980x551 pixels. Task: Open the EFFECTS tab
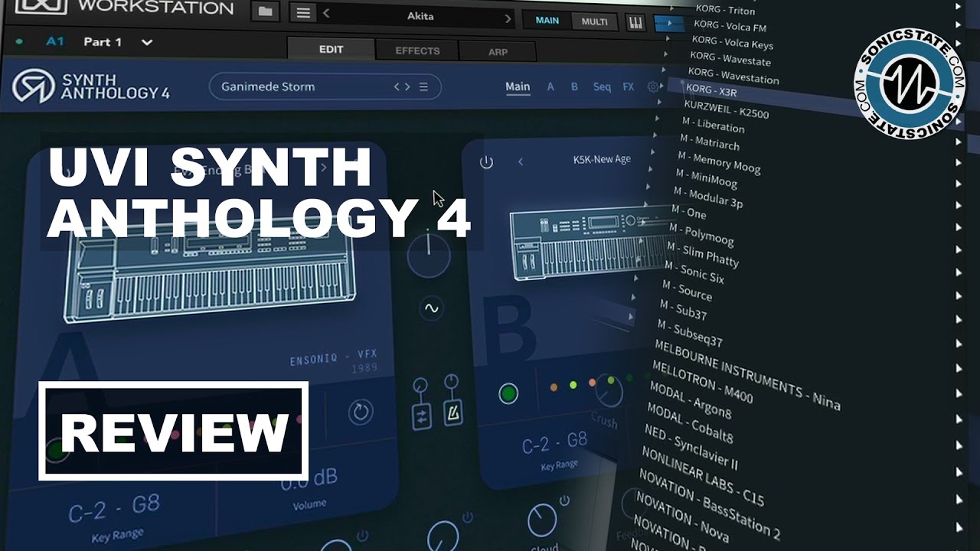(417, 51)
